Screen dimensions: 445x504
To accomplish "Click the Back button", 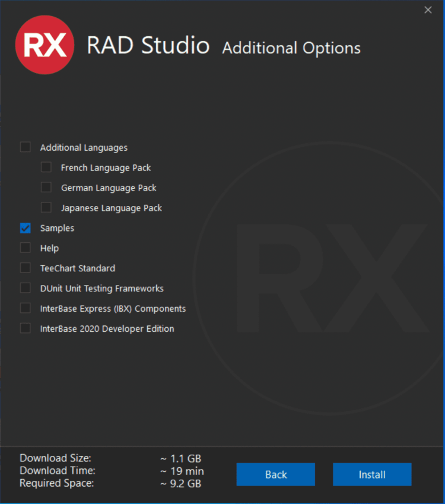I will (x=276, y=474).
